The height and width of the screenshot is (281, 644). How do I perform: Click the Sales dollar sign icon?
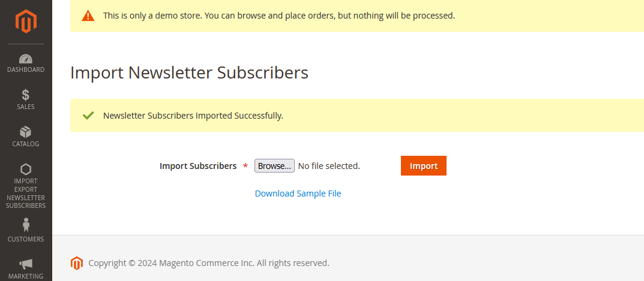(x=26, y=95)
